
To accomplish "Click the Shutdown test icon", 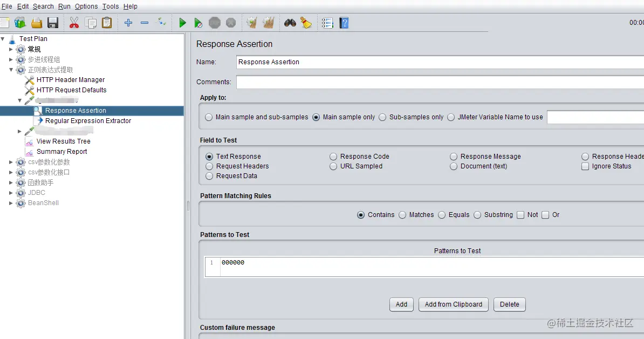I will pos(231,23).
